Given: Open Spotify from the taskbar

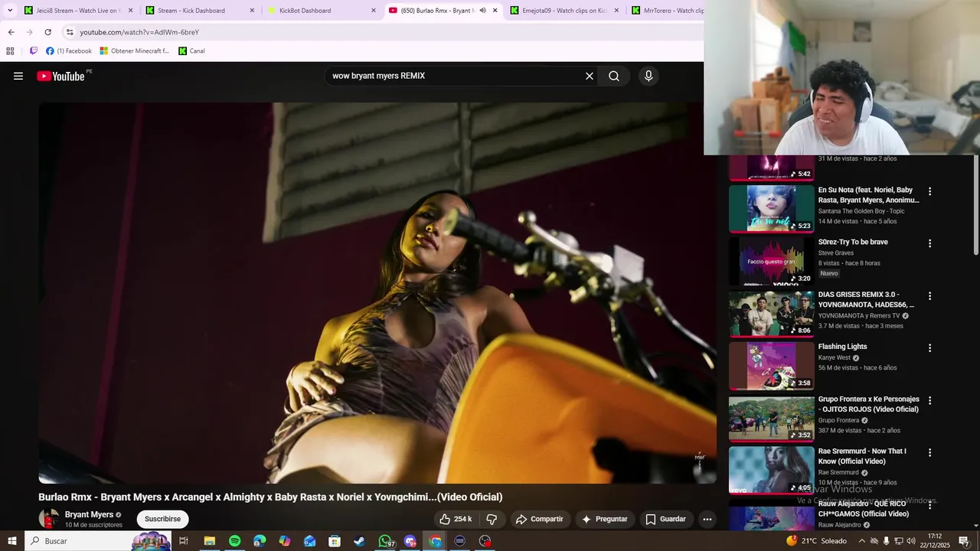Looking at the screenshot, I should click(234, 541).
